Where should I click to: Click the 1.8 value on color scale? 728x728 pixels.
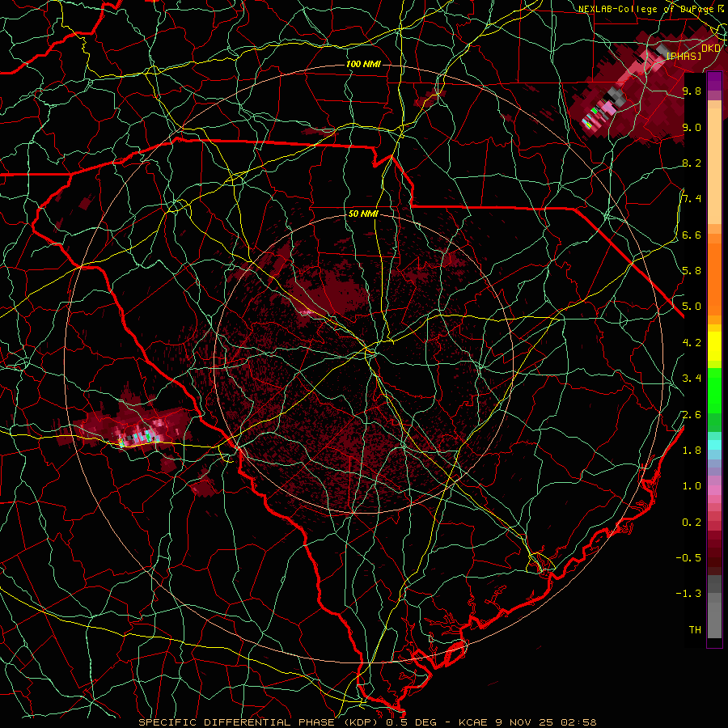click(692, 451)
